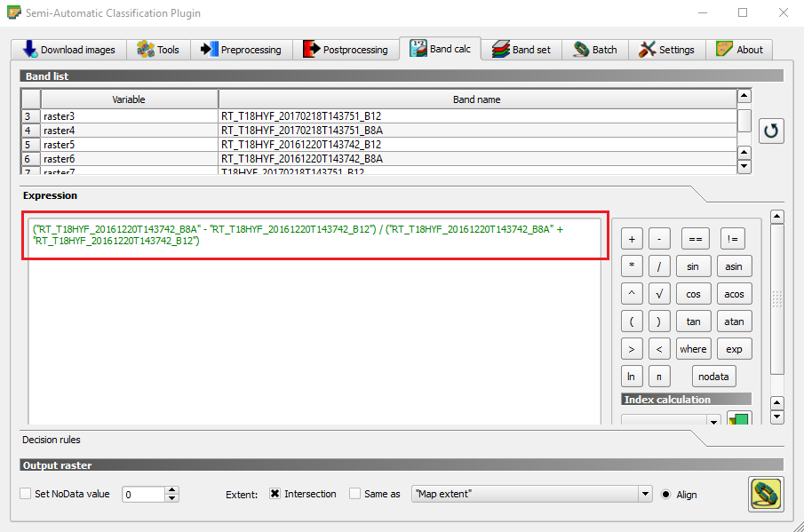
Task: Insert the exponent caret operator
Action: click(x=632, y=294)
